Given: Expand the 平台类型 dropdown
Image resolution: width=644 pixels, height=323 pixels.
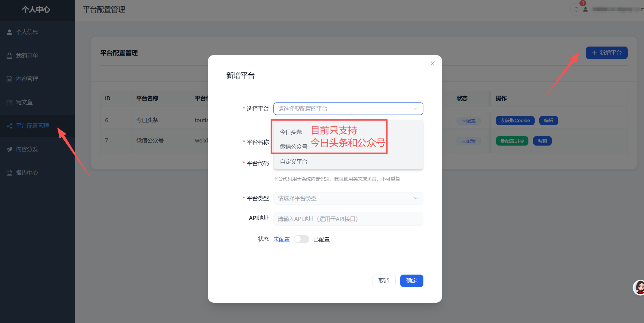Looking at the screenshot, I should click(348, 198).
